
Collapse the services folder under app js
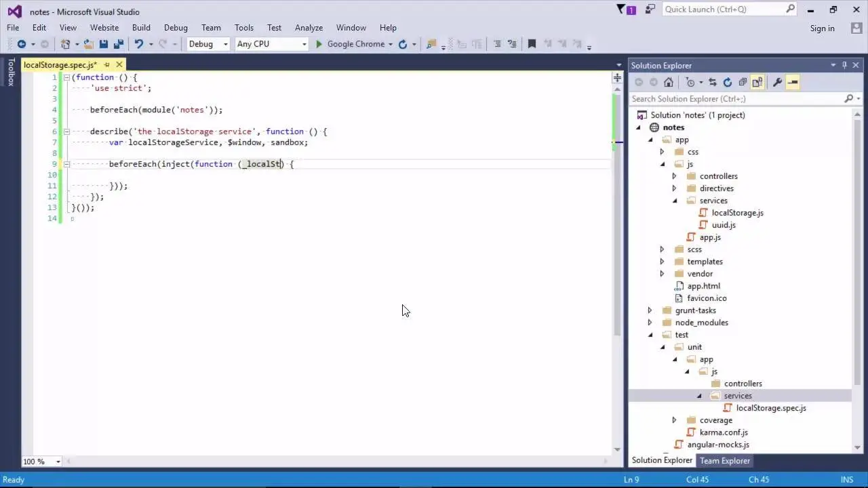(x=674, y=201)
